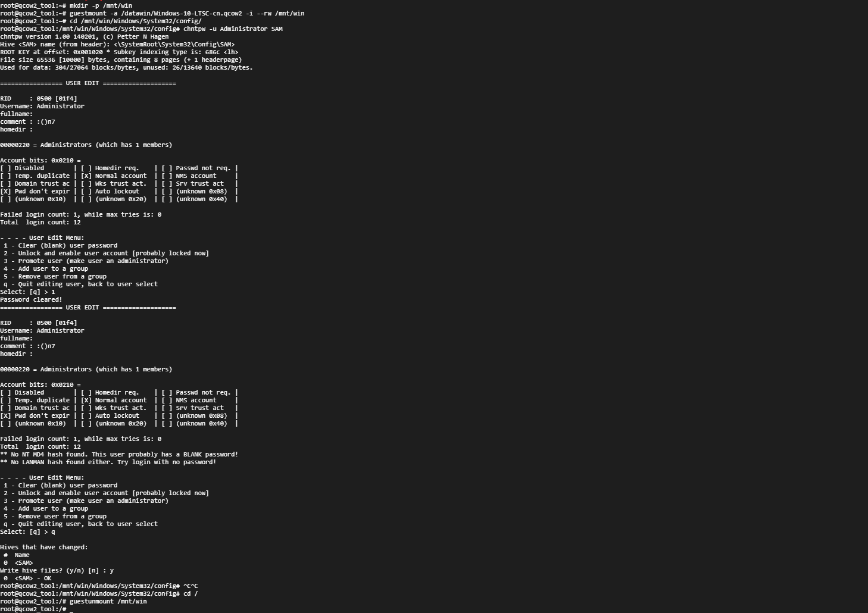
Task: Click the blinking cursor at the last prompt
Action: [71, 609]
